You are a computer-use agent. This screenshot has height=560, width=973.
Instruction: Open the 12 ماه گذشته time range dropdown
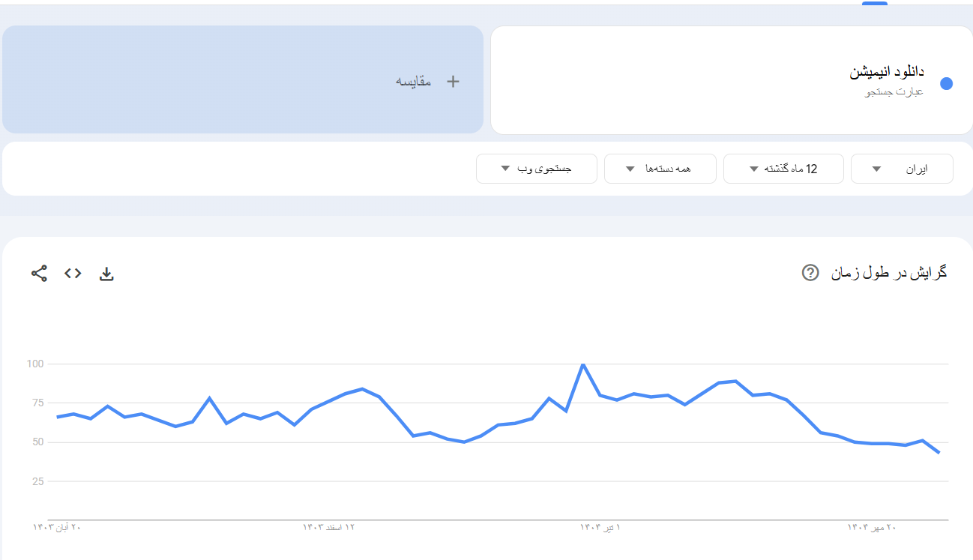coord(783,168)
